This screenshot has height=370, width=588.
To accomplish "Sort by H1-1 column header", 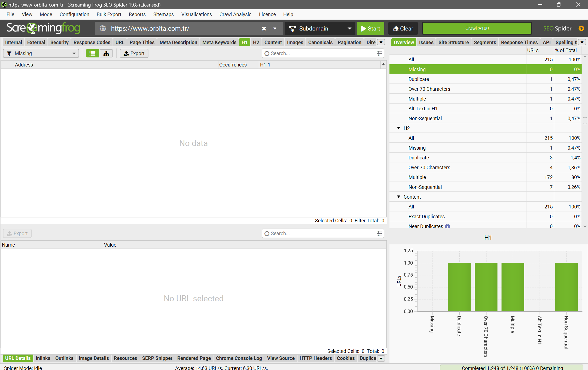I will 320,65.
